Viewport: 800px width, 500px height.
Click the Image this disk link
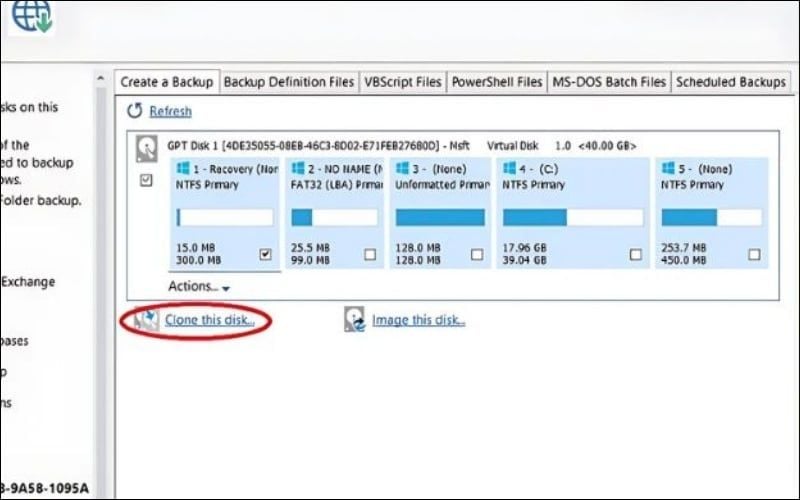click(418, 320)
